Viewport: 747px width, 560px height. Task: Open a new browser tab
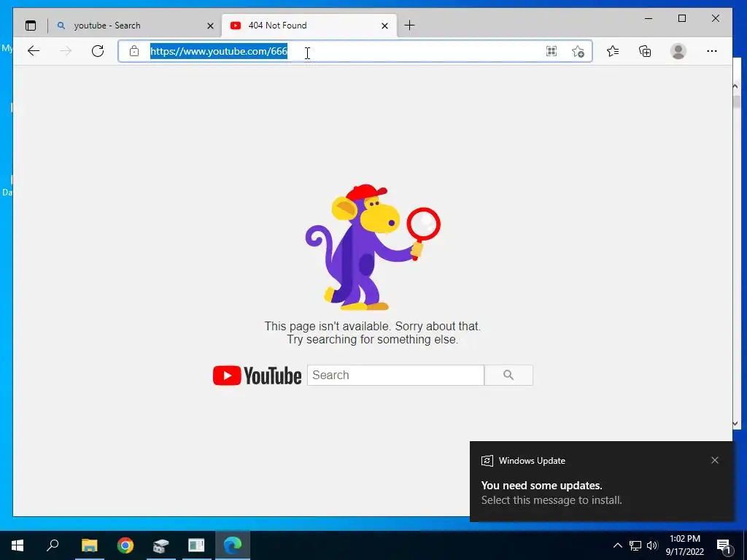pyautogui.click(x=409, y=26)
